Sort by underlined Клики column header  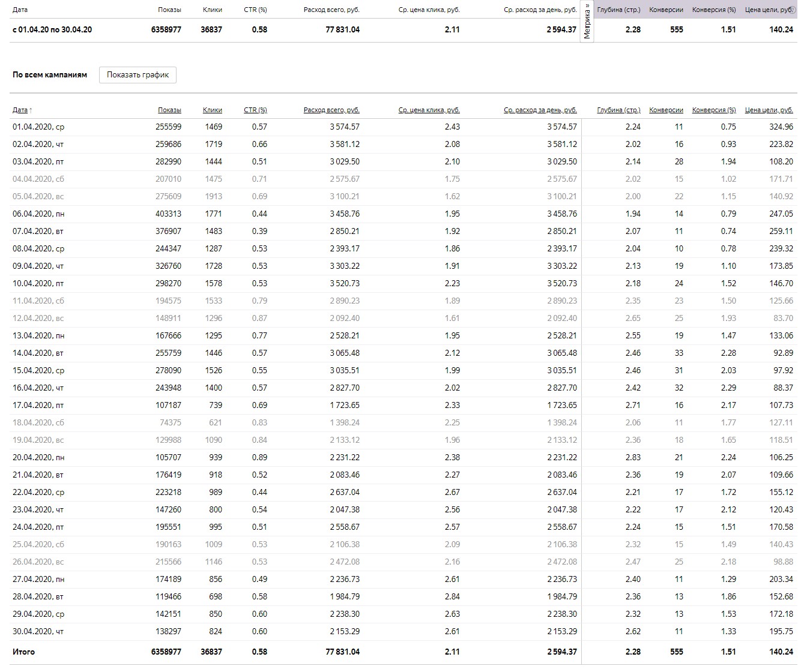(x=213, y=110)
